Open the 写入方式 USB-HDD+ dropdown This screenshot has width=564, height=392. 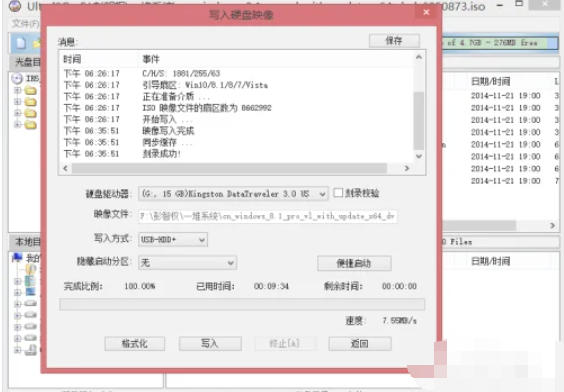click(173, 240)
